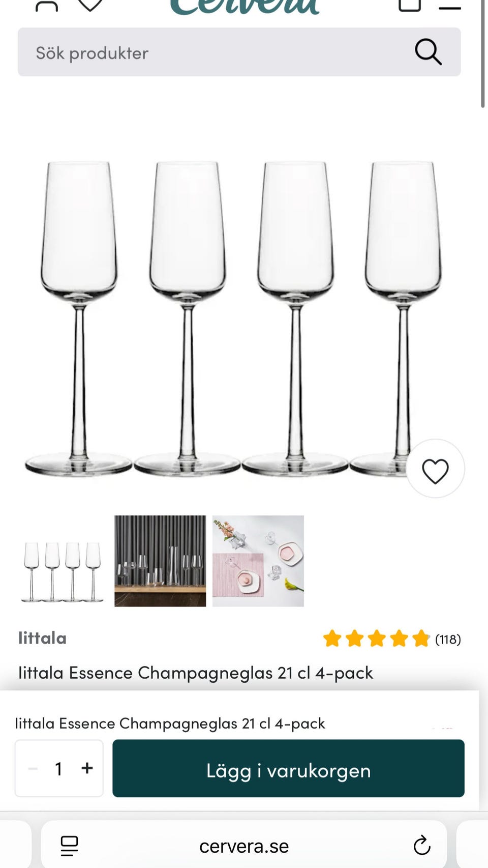Image resolution: width=488 pixels, height=868 pixels.
Task: Decrease quantity with the minus button
Action: pyautogui.click(x=33, y=768)
